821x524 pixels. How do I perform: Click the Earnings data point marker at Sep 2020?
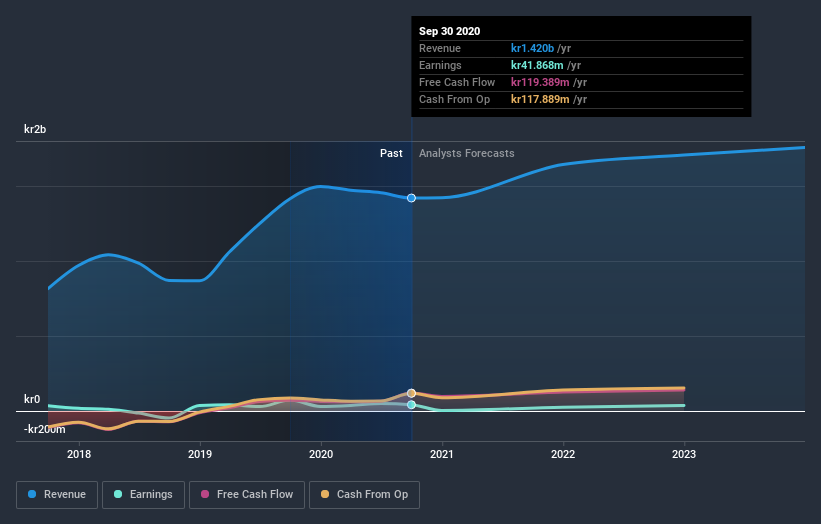coord(412,405)
